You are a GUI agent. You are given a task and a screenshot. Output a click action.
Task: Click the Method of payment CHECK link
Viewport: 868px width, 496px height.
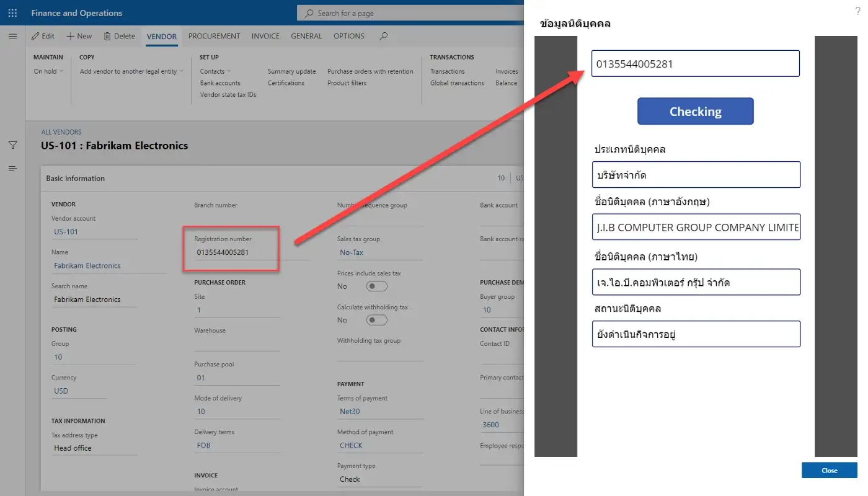click(351, 445)
